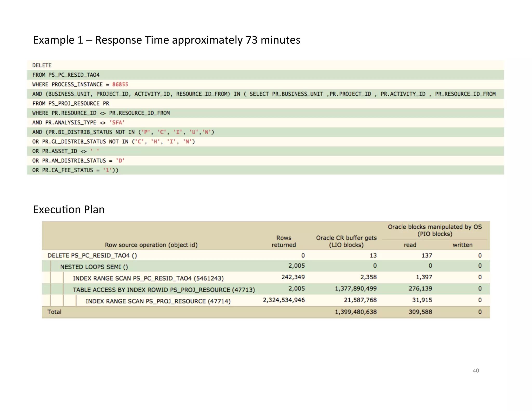Click 'INDEX RANGE SCAN PS_PROJ_RESOURCE (47714)' row

[266, 300]
